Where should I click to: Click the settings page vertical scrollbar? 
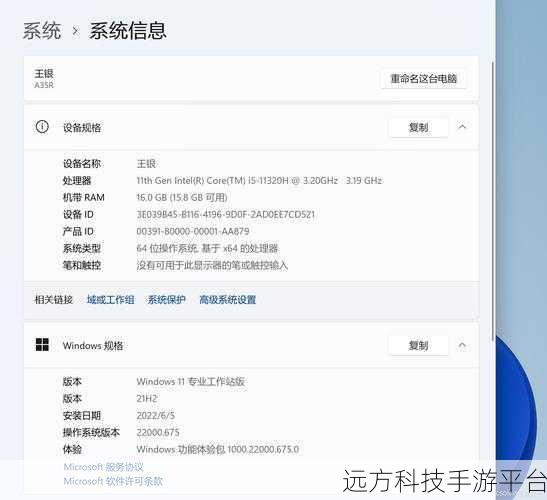pos(493,201)
